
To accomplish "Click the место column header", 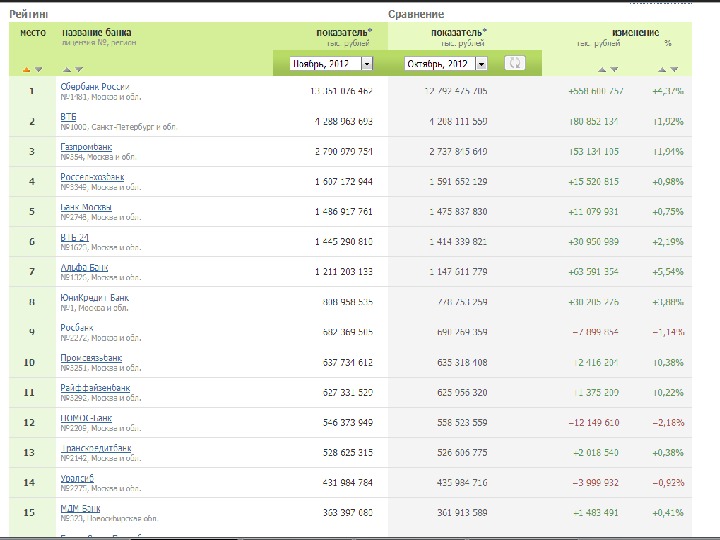I will pyautogui.click(x=33, y=33).
